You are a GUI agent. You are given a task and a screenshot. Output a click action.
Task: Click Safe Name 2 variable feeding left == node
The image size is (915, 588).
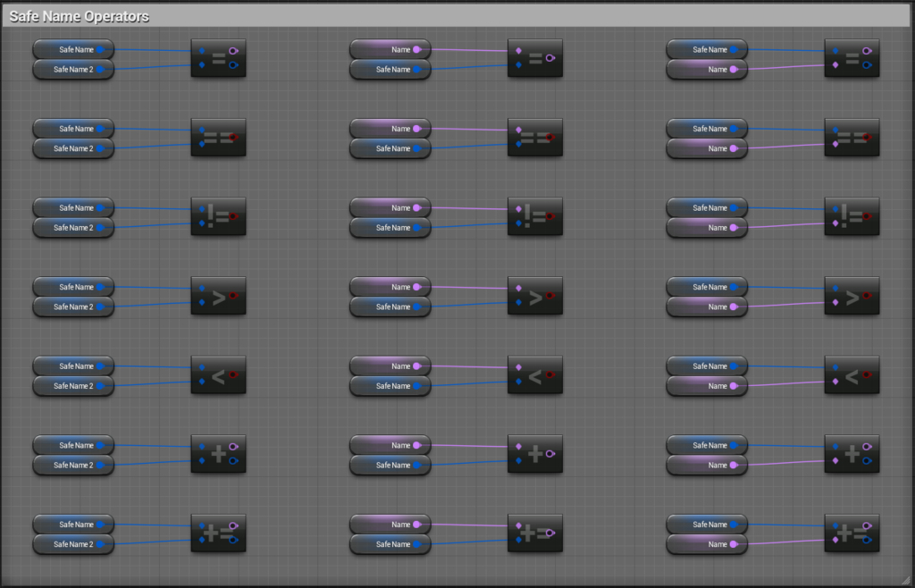73,148
